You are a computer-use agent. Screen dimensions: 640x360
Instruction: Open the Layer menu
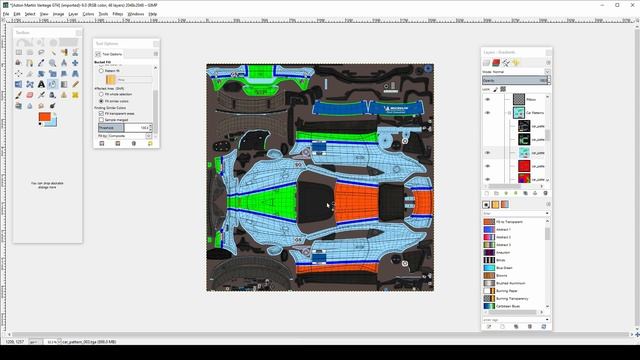coord(73,14)
